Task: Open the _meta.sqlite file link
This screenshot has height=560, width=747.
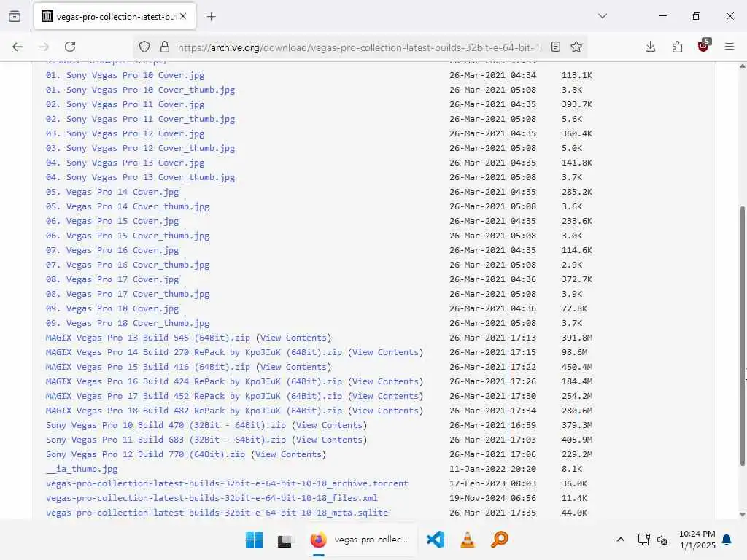Action: click(x=217, y=513)
